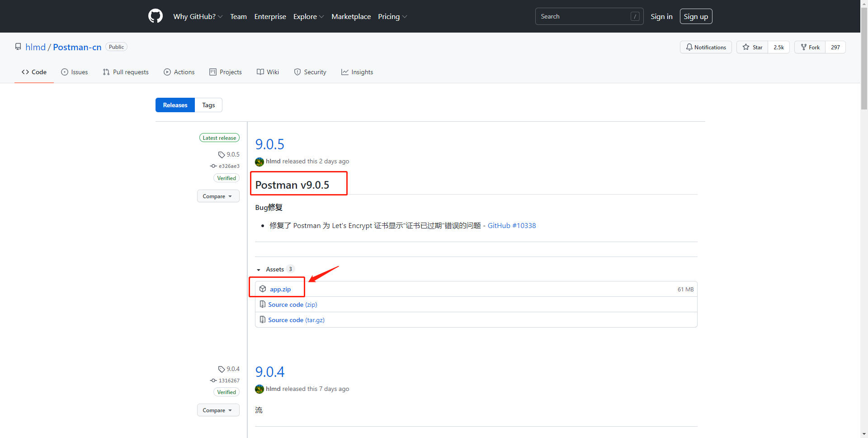Switch to the Wiki tab
868x438 pixels.
268,72
